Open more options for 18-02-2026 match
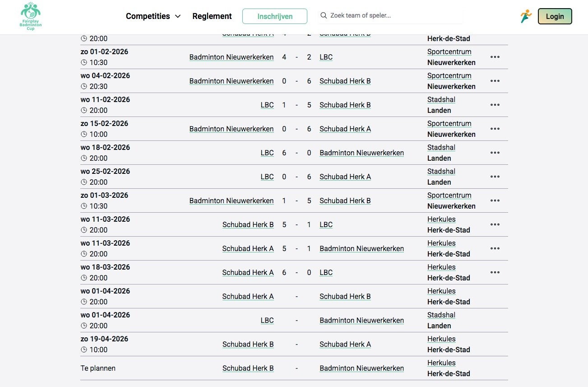Image resolution: width=588 pixels, height=387 pixels. pos(495,153)
